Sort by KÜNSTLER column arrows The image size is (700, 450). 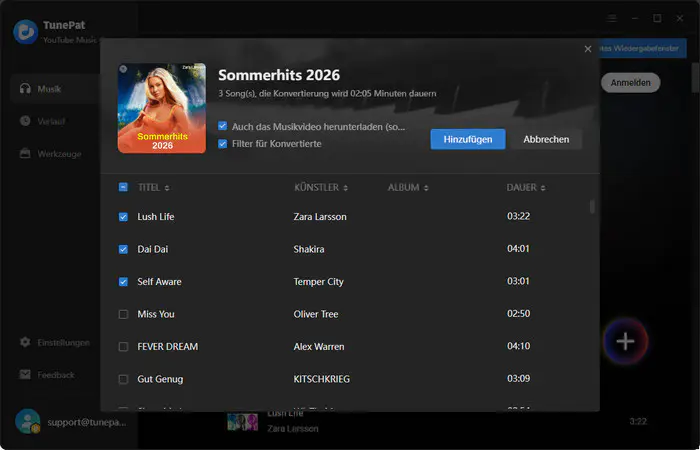346,188
